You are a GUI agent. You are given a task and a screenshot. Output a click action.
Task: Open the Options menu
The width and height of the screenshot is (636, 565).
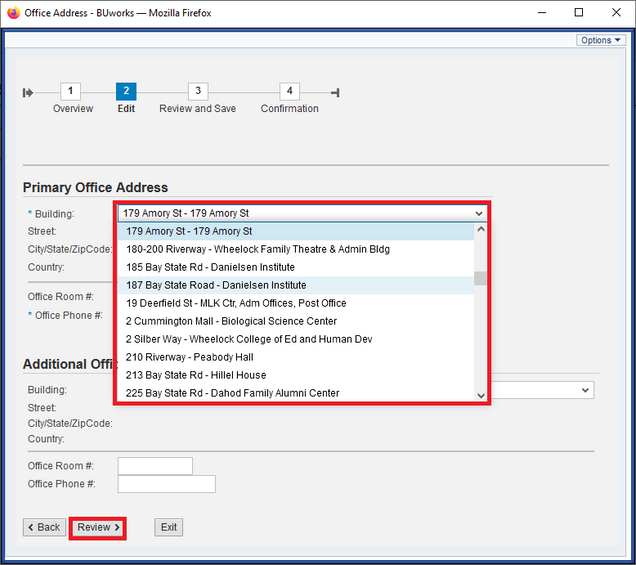pyautogui.click(x=601, y=40)
